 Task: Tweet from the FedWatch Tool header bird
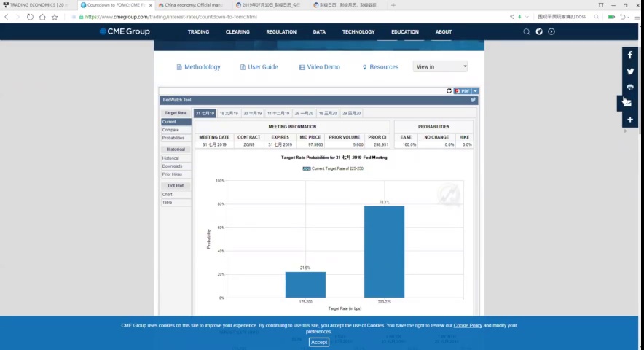coord(473,99)
